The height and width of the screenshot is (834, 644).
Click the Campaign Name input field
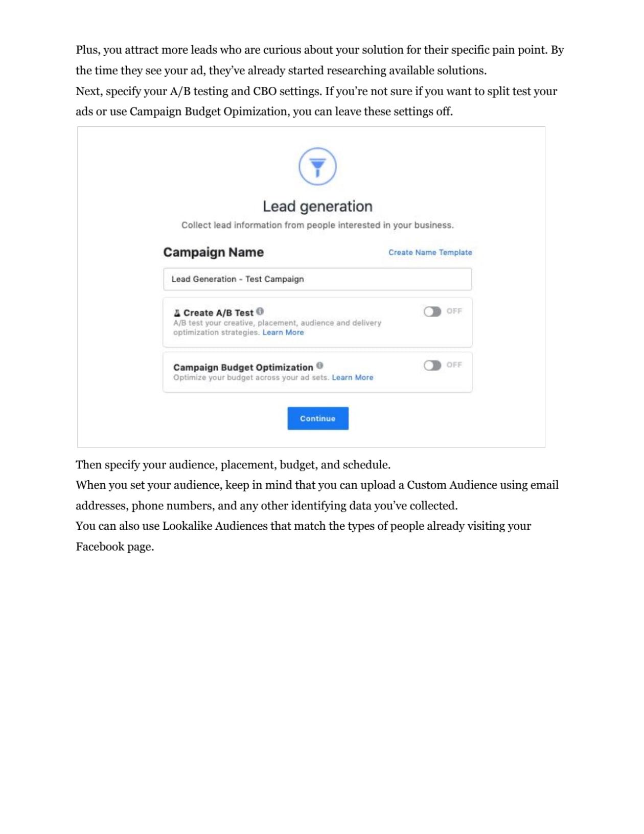[317, 279]
